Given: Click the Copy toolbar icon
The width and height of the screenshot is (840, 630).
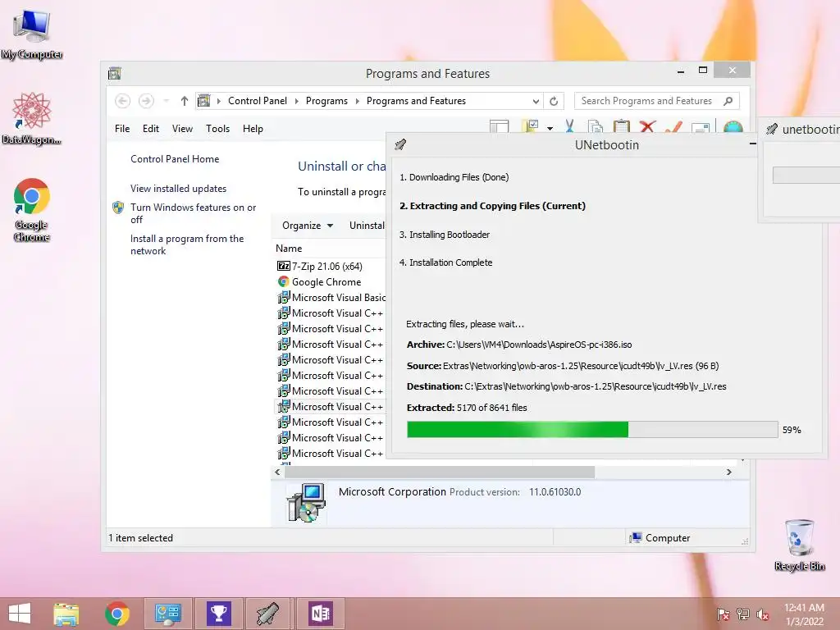Looking at the screenshot, I should point(596,126).
